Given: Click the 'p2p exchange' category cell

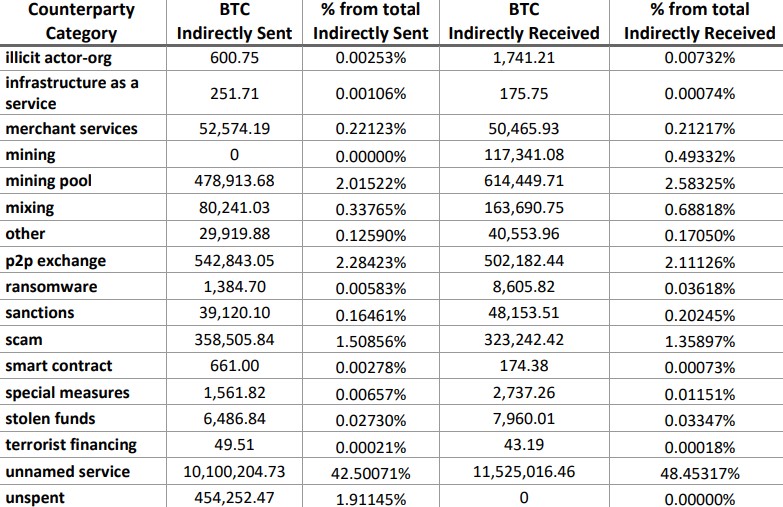Looking at the screenshot, I should 56,260.
